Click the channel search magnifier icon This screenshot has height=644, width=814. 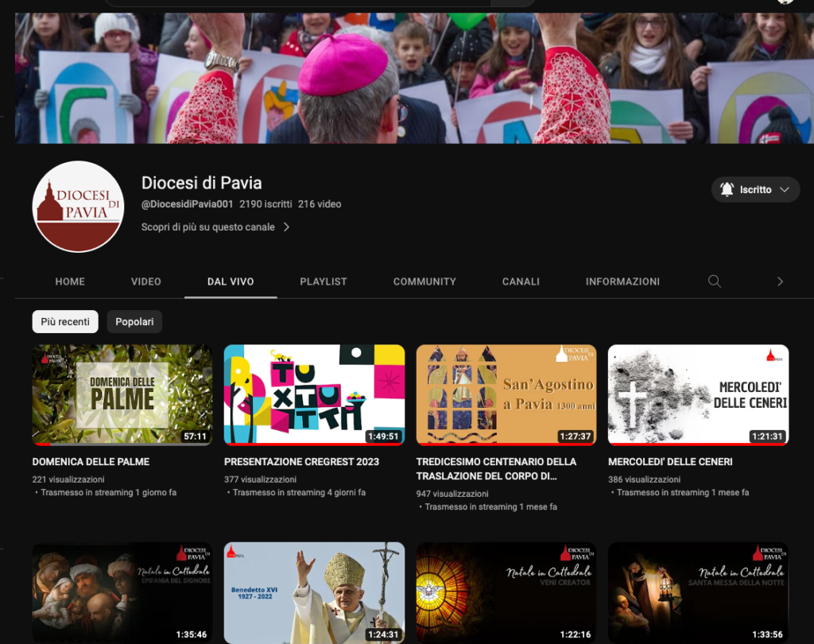[x=715, y=281]
